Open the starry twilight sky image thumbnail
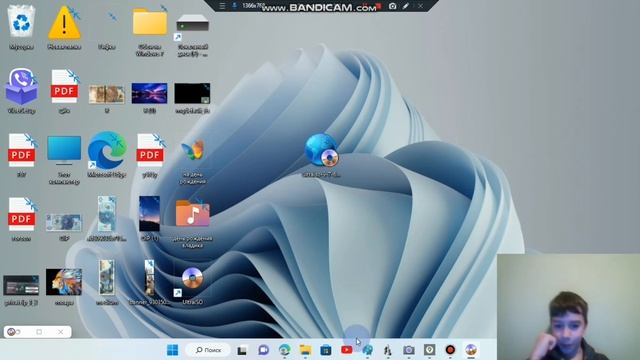Image resolution: width=640 pixels, height=360 pixels. (x=149, y=214)
